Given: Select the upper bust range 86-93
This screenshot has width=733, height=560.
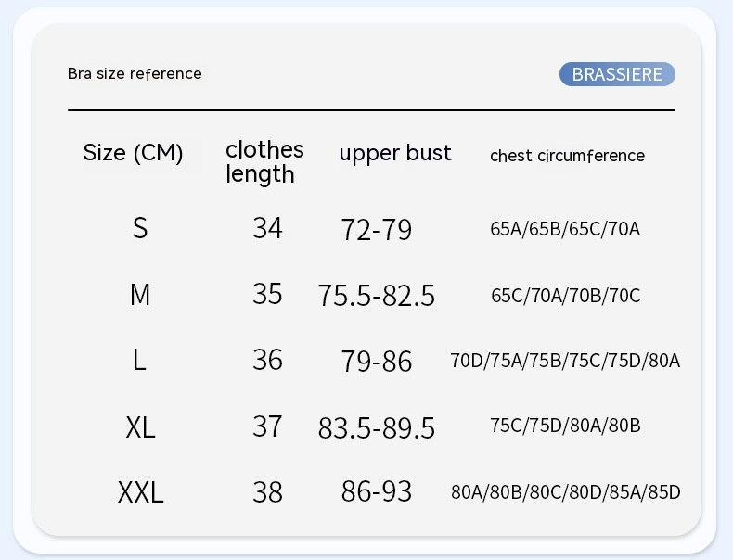Looking at the screenshot, I should pyautogui.click(x=377, y=492).
